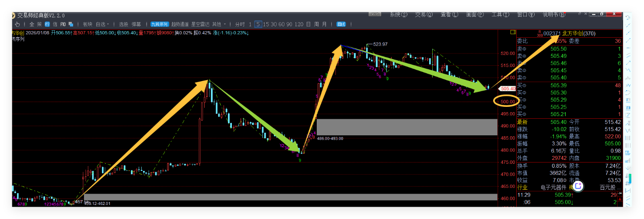Select buy price 505.39
Image resolution: width=644 pixels, height=219 pixels.
(558, 85)
